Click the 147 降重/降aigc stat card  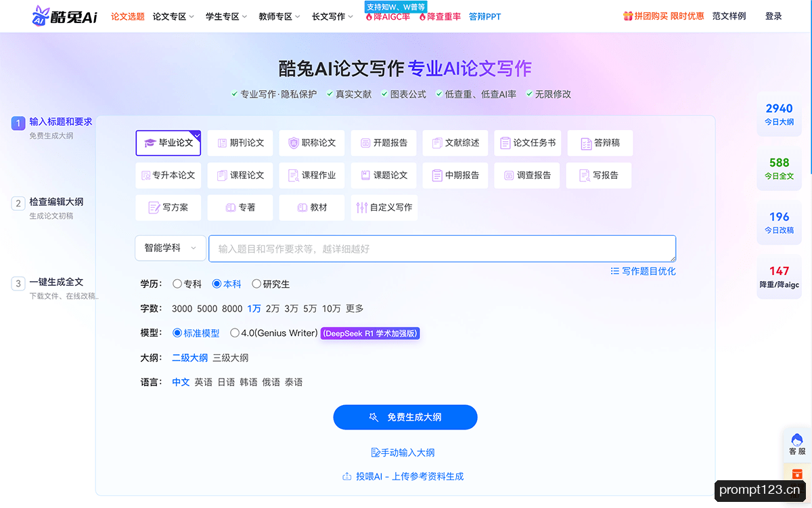pos(779,277)
